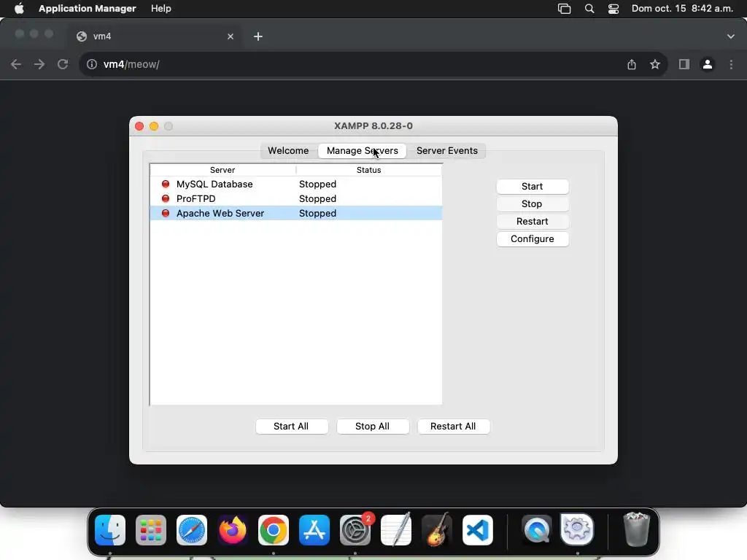
Task: Launch Firefox from the dock
Action: click(x=233, y=530)
